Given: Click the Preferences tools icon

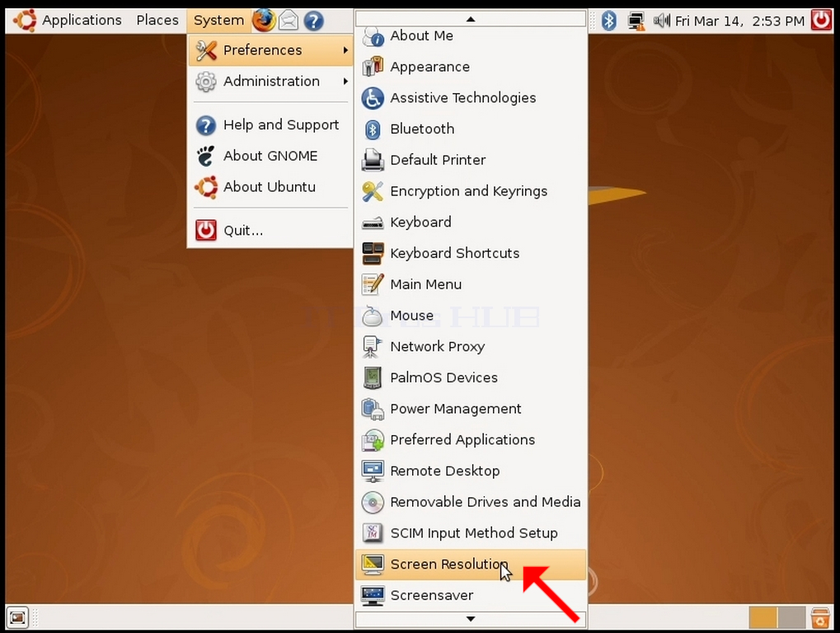Looking at the screenshot, I should pos(206,50).
